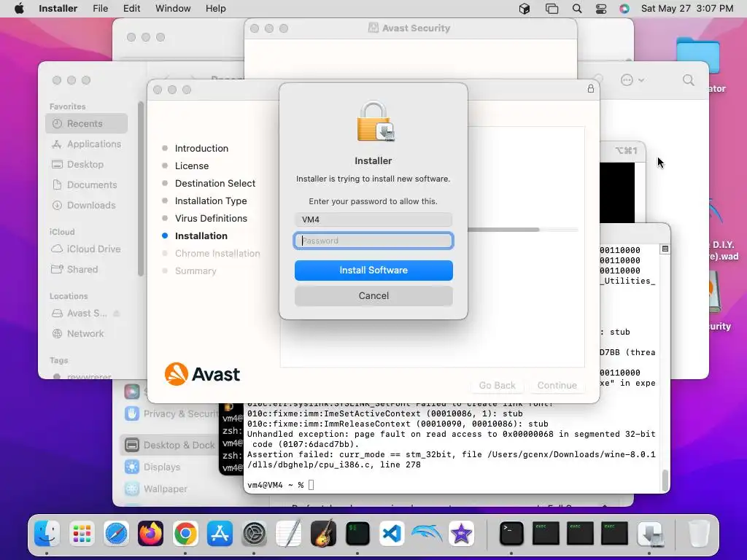Click the padlock icon in Avast installer title bar
Image resolution: width=747 pixels, height=560 pixels.
(x=591, y=88)
